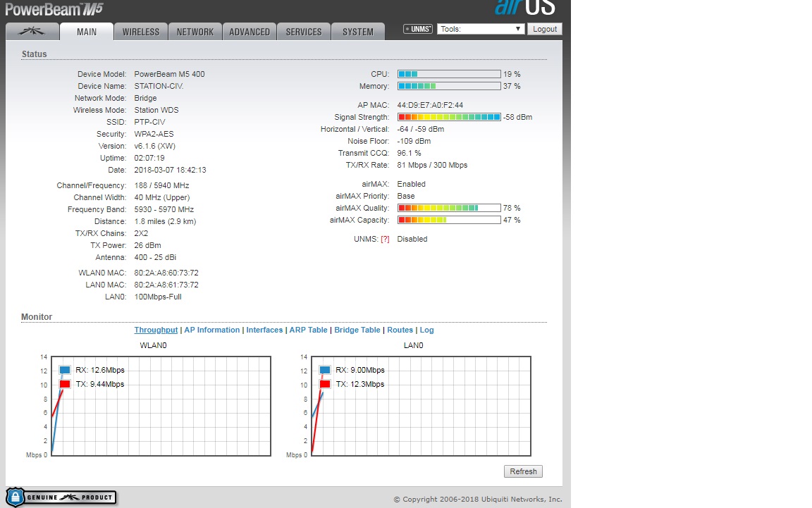Open the Log link

coord(426,330)
